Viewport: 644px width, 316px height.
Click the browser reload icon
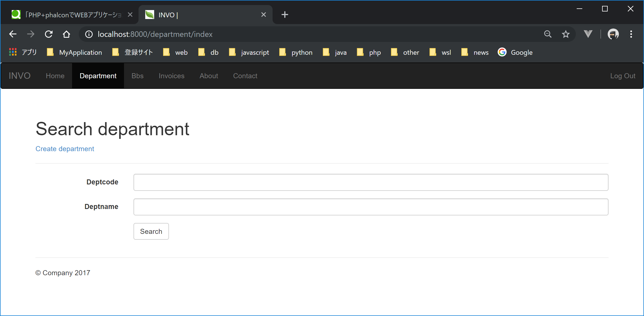point(49,34)
